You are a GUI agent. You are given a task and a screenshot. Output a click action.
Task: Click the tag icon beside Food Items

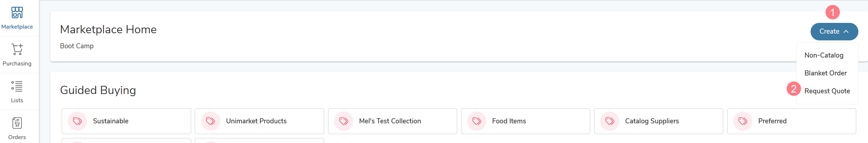[477, 121]
